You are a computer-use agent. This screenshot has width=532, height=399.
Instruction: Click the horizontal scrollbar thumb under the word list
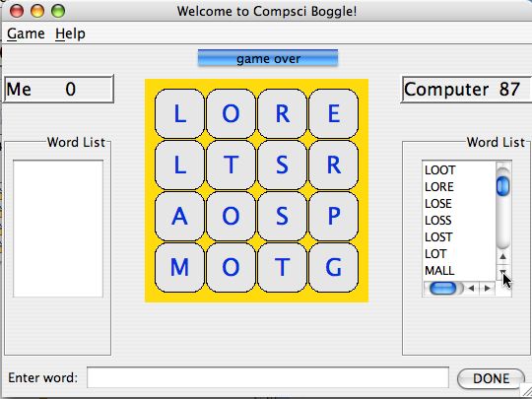442,289
